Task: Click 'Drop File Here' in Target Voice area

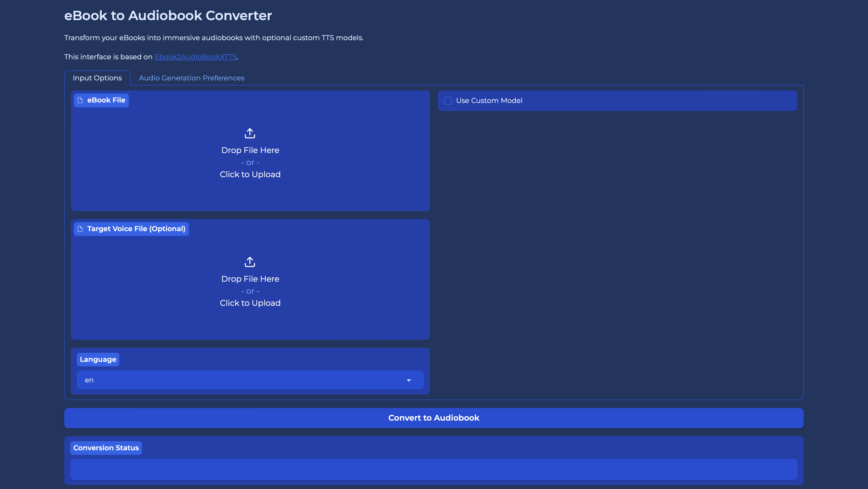Action: (250, 279)
